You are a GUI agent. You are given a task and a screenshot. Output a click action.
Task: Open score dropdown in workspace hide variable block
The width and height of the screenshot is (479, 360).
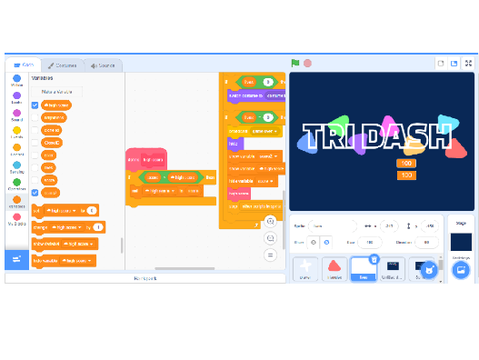[265, 181]
